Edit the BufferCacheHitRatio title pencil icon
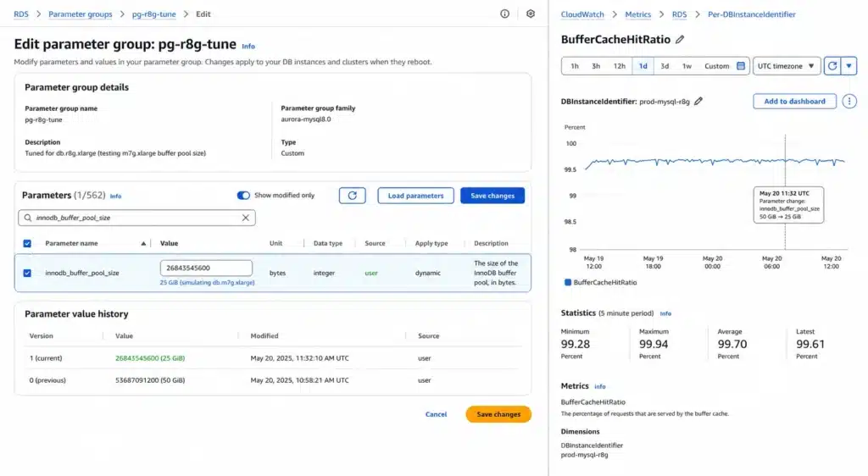 680,39
